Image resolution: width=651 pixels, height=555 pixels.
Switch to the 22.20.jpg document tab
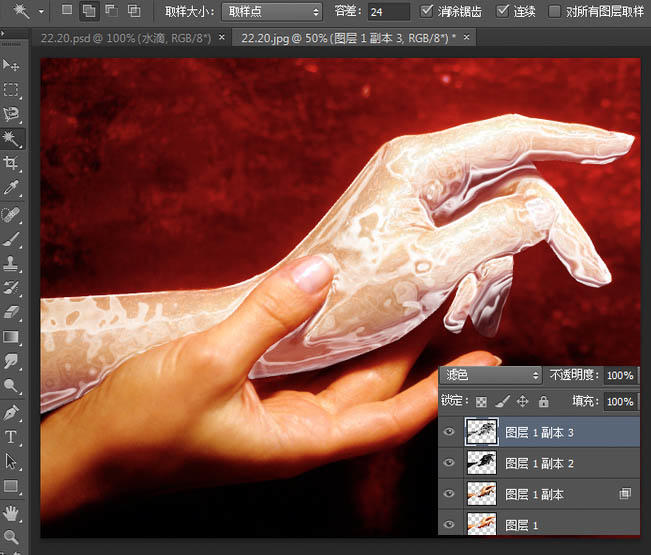pos(345,37)
